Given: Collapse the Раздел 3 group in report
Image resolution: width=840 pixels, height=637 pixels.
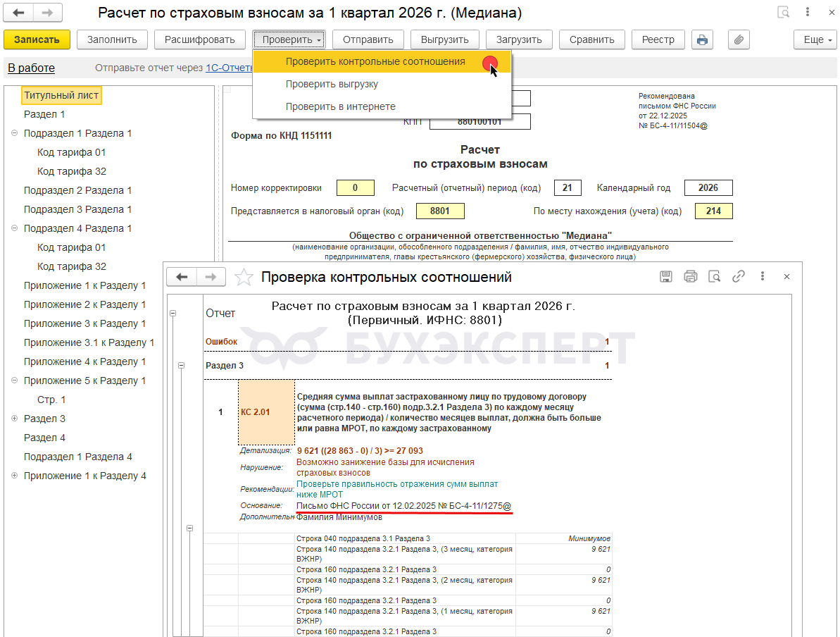Looking at the screenshot, I should [181, 366].
